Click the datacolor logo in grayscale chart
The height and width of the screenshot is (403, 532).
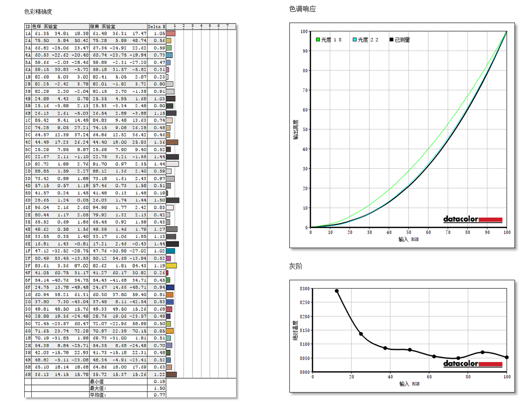(473, 364)
